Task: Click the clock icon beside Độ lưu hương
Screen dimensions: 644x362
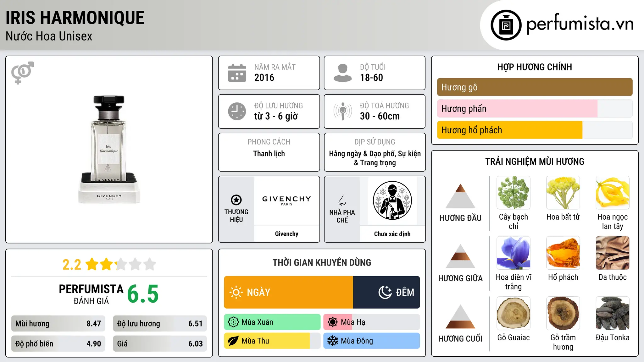Action: pyautogui.click(x=237, y=111)
